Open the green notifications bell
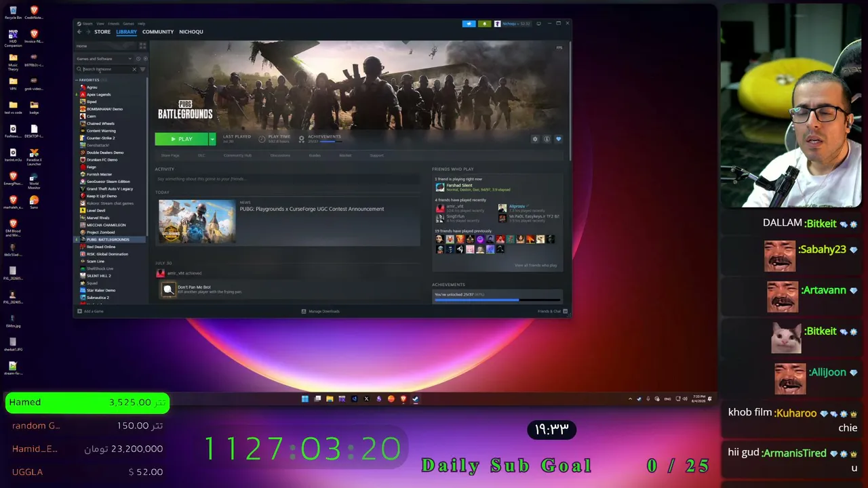Viewport: 868px width, 488px height. [x=484, y=24]
